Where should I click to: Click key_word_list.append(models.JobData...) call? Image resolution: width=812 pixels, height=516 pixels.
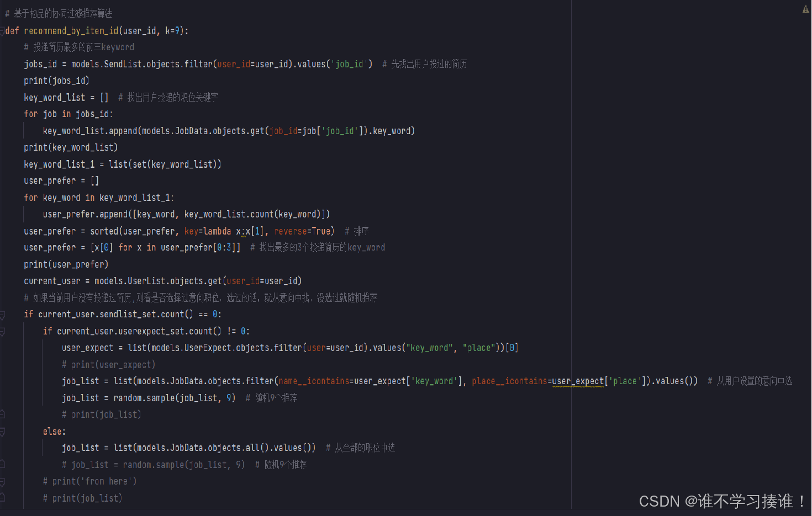point(229,131)
